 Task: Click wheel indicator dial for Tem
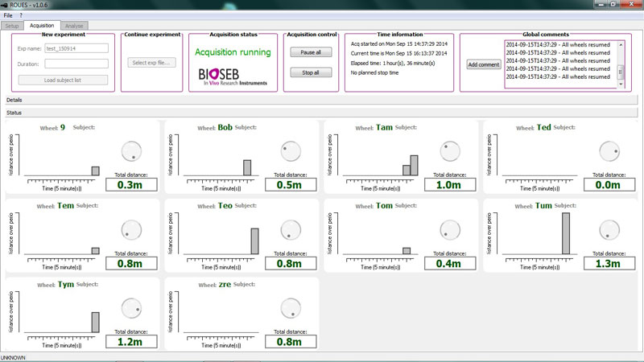[131, 230]
